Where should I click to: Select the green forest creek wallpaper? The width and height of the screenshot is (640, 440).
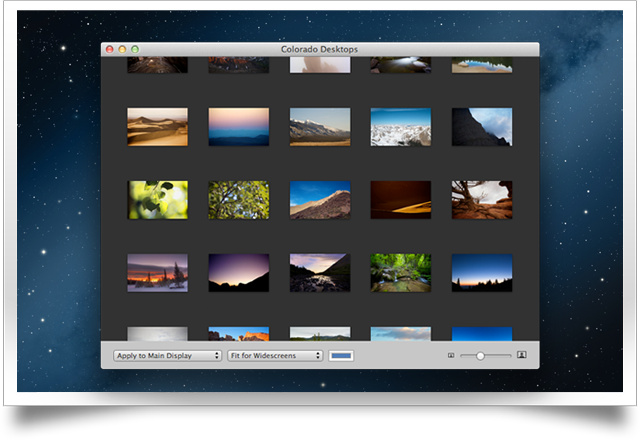pos(401,273)
